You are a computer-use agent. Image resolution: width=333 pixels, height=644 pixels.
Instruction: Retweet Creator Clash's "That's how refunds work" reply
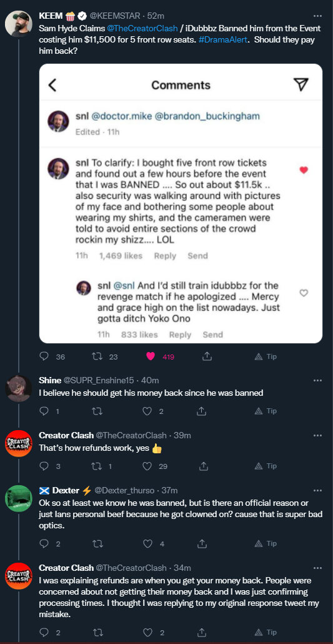[97, 466]
